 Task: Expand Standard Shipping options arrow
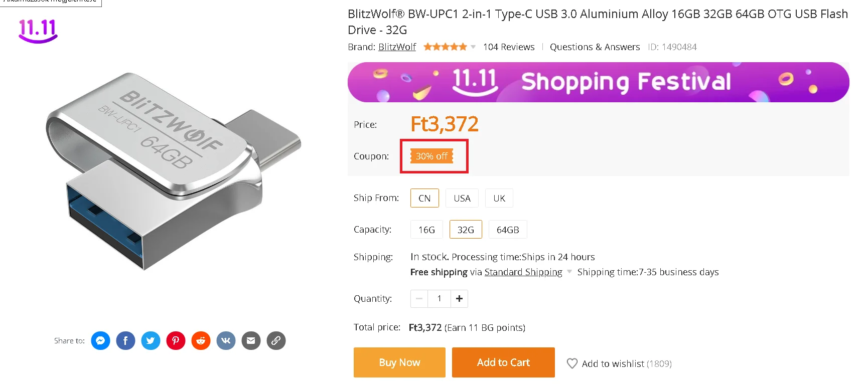pos(569,272)
